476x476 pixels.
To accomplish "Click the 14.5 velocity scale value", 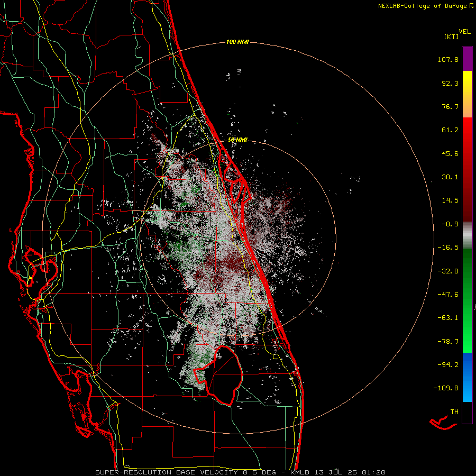I will point(450,200).
